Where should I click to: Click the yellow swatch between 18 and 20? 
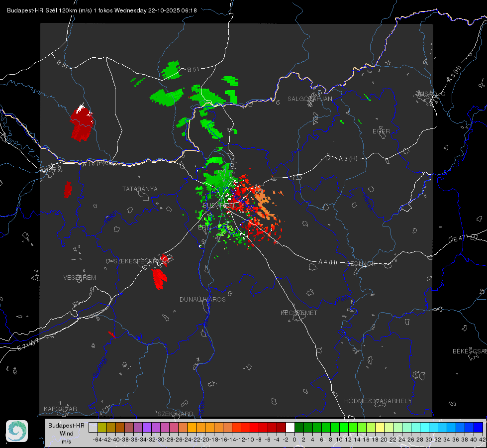click(380, 428)
